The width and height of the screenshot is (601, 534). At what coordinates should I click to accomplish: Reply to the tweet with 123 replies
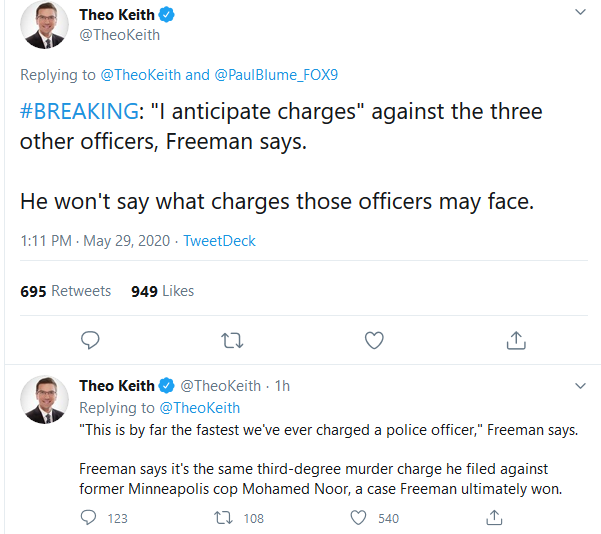pyautogui.click(x=89, y=518)
